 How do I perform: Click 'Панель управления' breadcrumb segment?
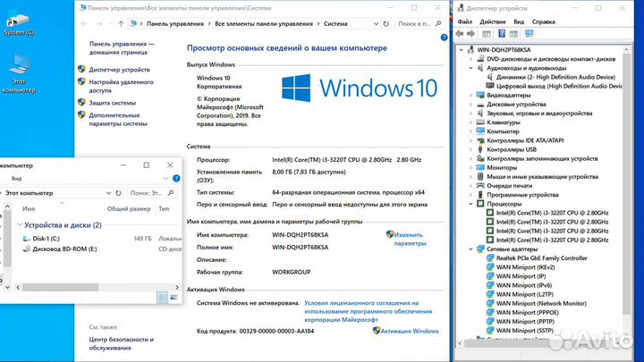tap(175, 24)
